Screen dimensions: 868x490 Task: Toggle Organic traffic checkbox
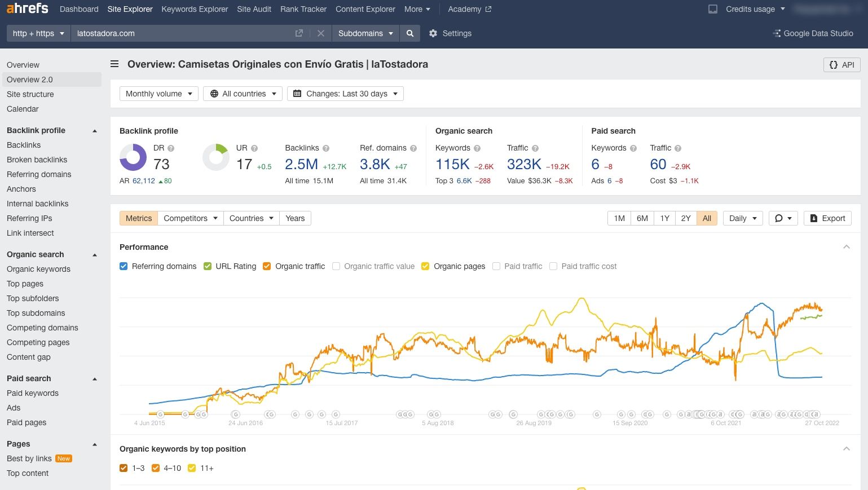point(267,266)
